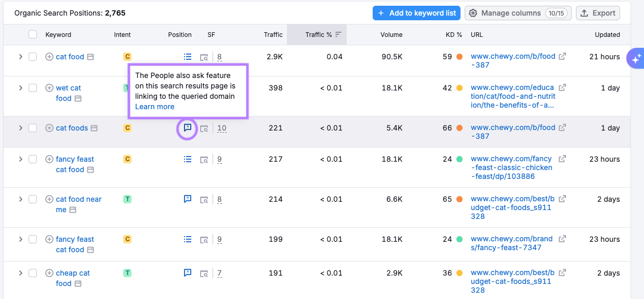Sort by the Volume column header
Screen dimensions: 644x299
[391, 35]
